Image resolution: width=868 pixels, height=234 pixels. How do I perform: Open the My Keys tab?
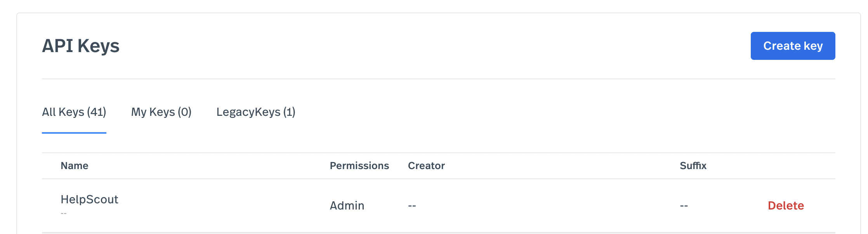tap(161, 112)
